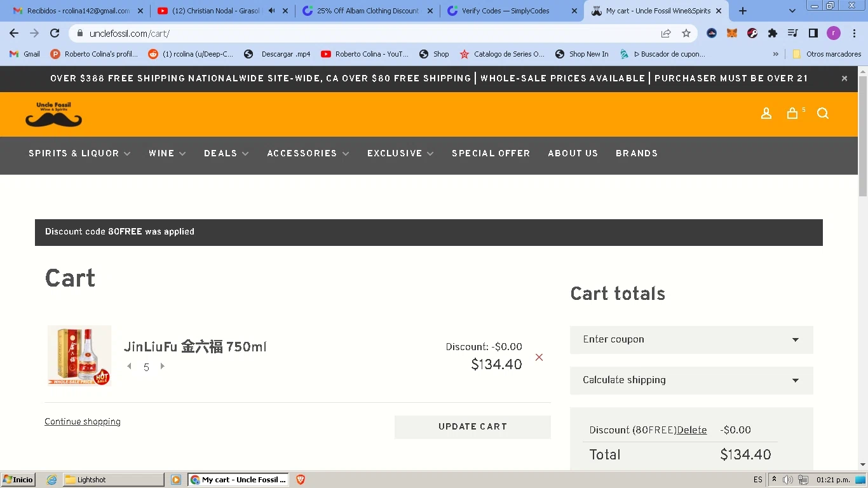Launch Internet Explorer from the taskbar
Image resolution: width=868 pixels, height=488 pixels.
[x=52, y=480]
